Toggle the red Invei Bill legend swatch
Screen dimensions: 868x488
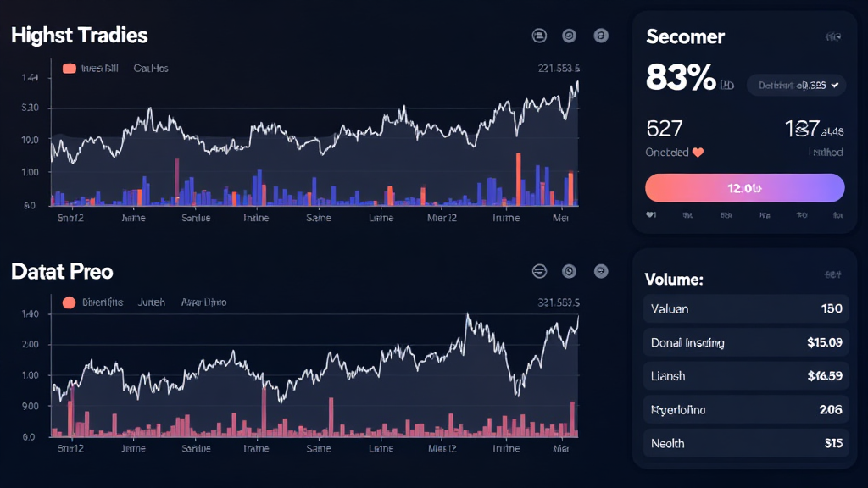click(x=69, y=69)
